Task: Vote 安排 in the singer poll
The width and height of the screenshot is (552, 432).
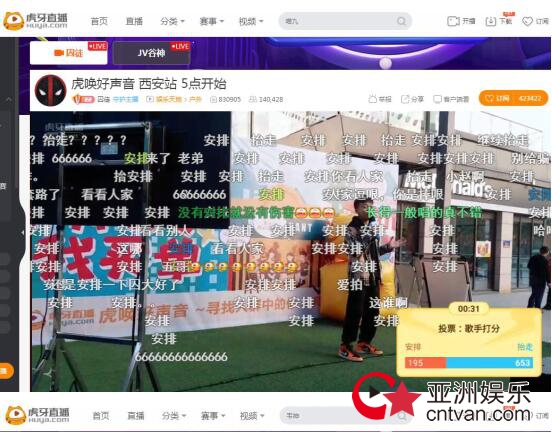Action: pos(413,347)
